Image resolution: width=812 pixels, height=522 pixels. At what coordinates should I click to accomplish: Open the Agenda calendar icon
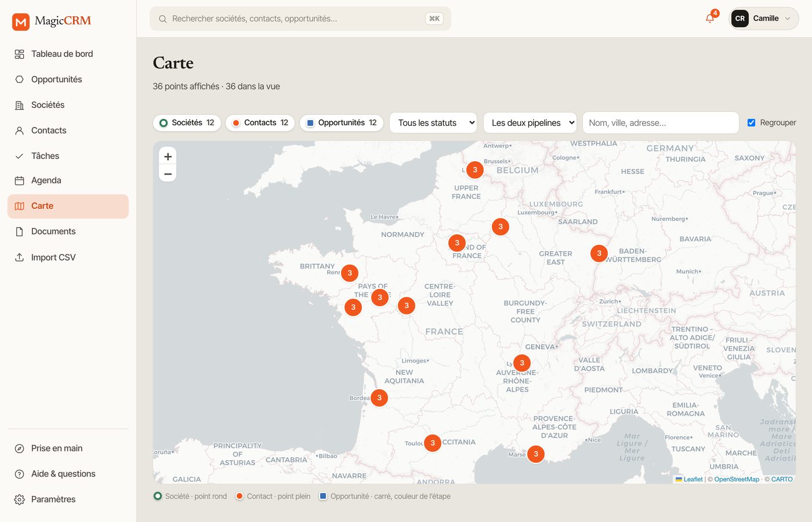pos(19,180)
